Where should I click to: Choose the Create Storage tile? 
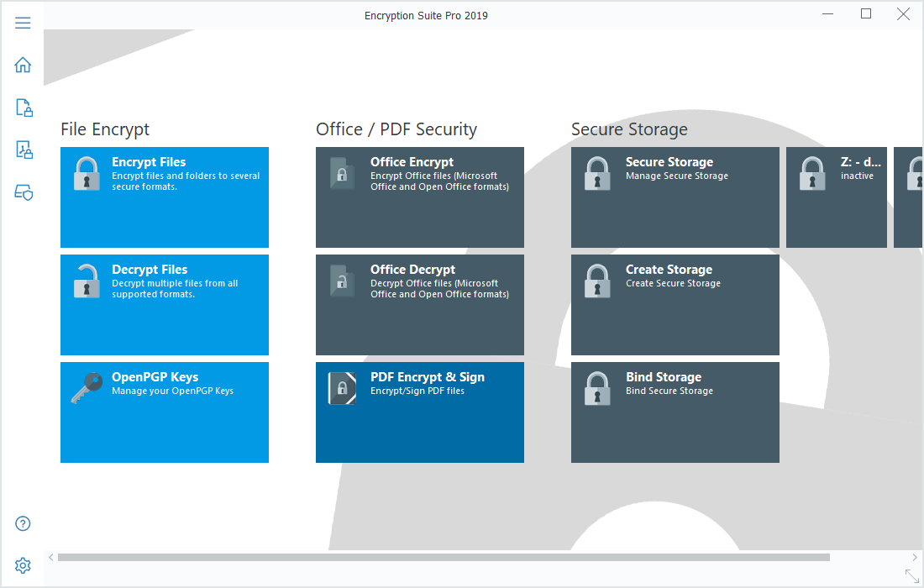pyautogui.click(x=675, y=305)
